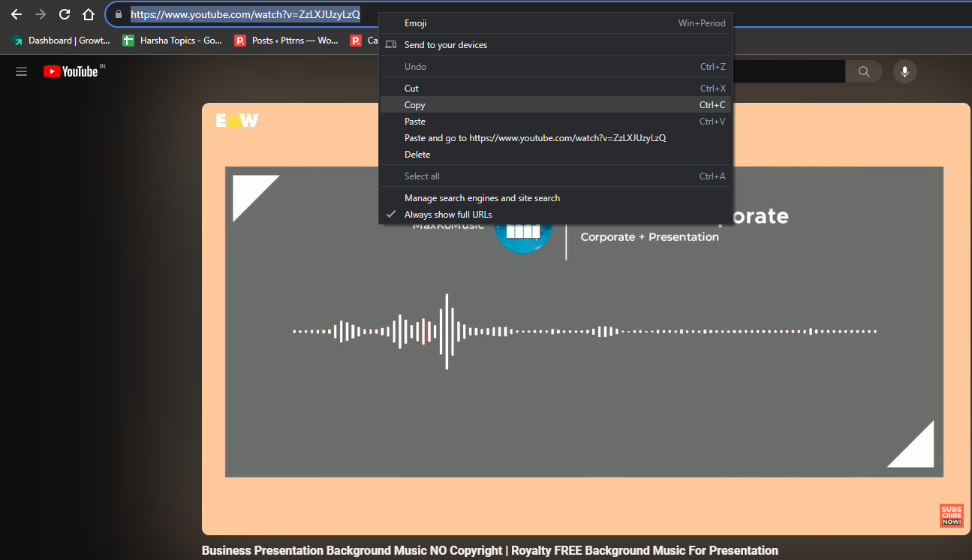This screenshot has height=560, width=972.
Task: Select Send to your devices
Action: point(555,45)
